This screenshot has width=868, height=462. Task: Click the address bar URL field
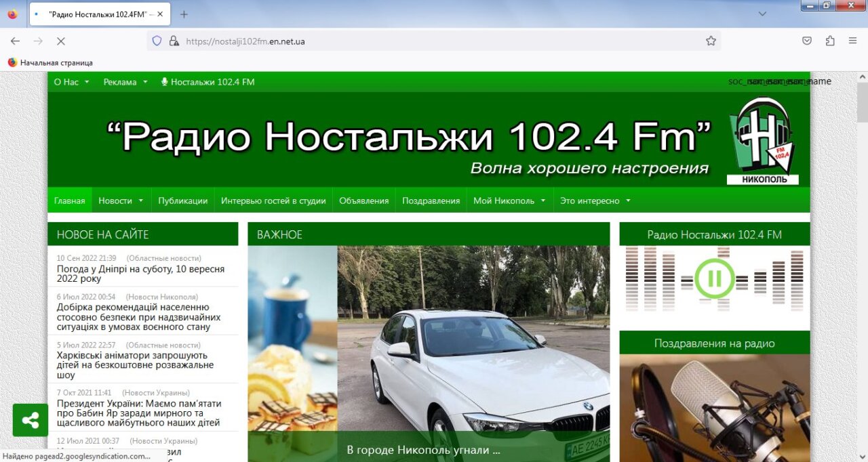coord(434,41)
